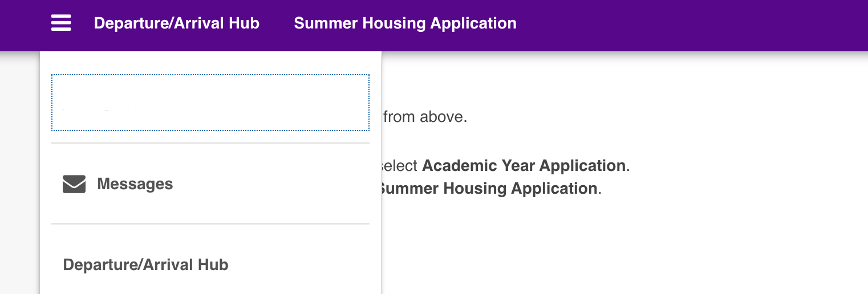Click the "from above." text line
868x294 pixels.
[x=425, y=117]
